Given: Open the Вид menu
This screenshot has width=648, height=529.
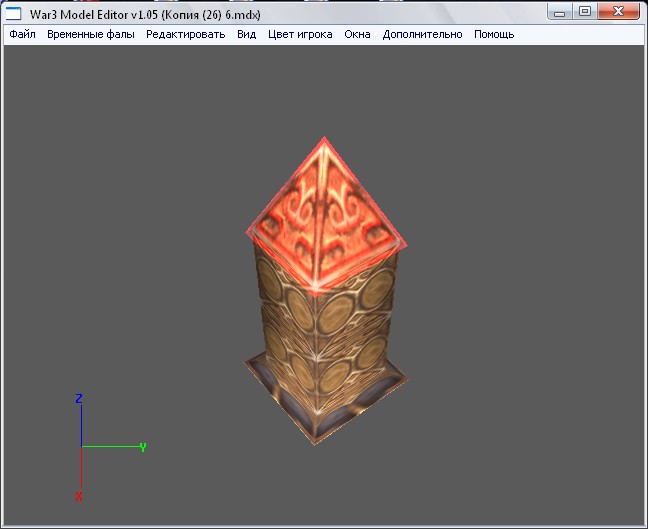Looking at the screenshot, I should [246, 34].
